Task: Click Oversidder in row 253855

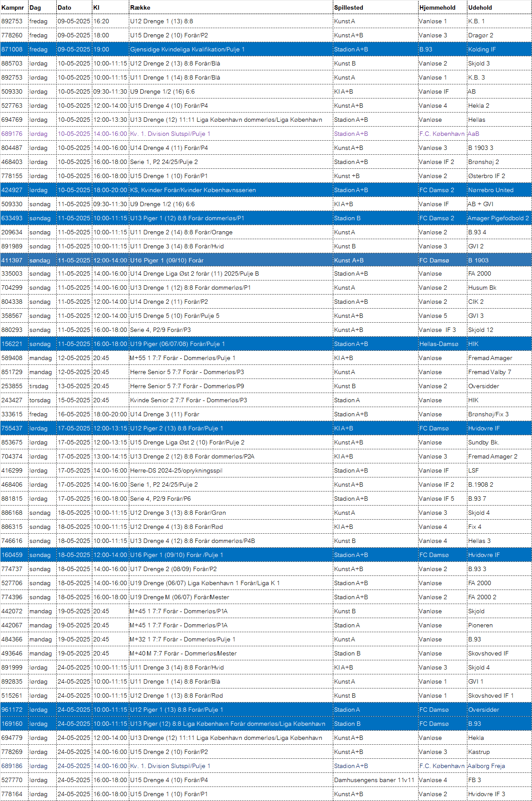Action: (484, 386)
